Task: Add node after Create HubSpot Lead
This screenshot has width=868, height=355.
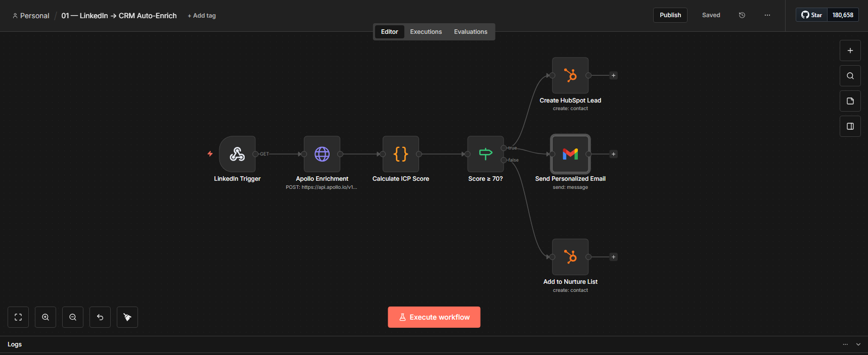Action: (x=614, y=76)
